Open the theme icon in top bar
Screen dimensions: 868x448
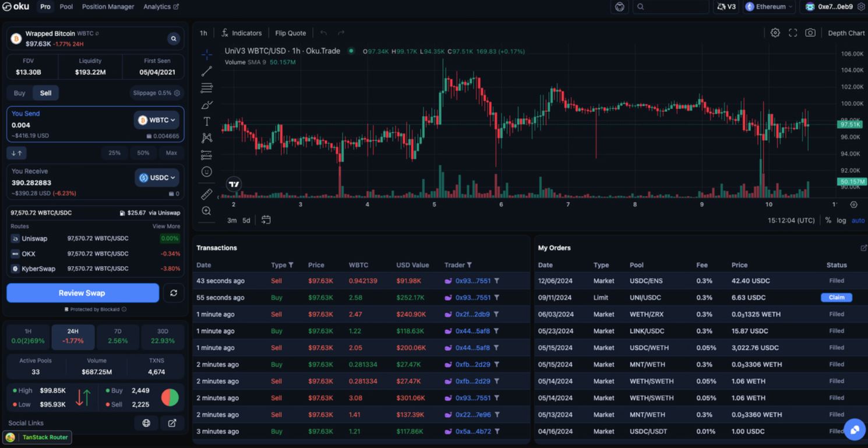coord(619,7)
